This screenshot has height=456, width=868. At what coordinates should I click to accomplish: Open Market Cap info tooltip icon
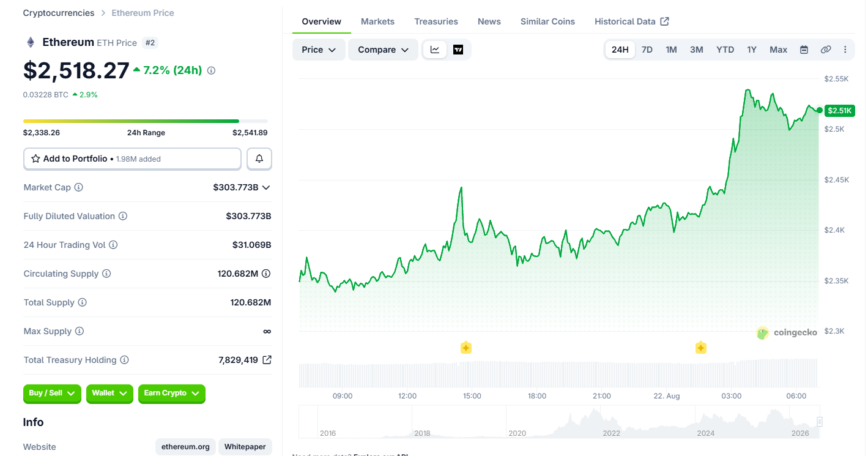(79, 187)
